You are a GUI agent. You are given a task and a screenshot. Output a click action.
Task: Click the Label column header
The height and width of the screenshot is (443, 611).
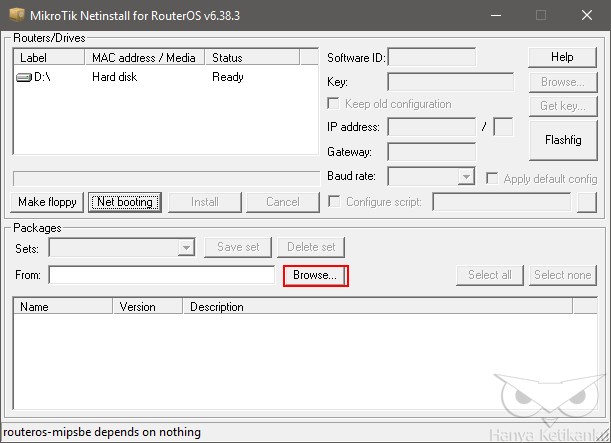tap(49, 57)
